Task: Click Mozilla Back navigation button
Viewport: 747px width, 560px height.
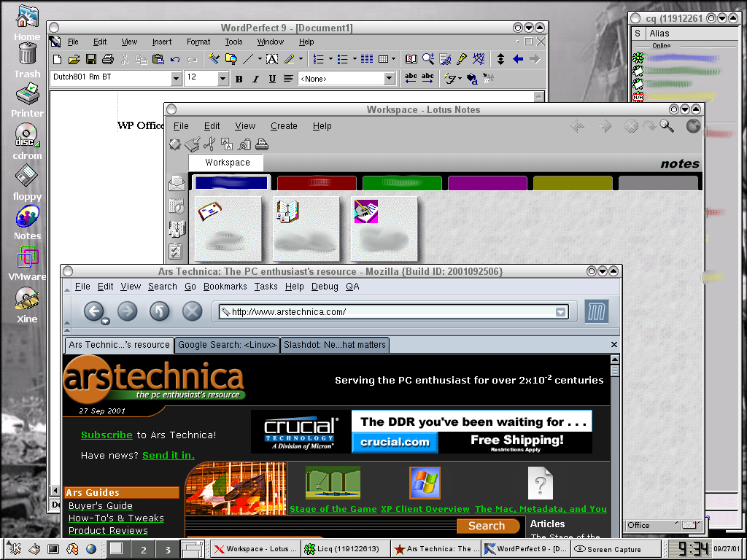Action: (94, 311)
